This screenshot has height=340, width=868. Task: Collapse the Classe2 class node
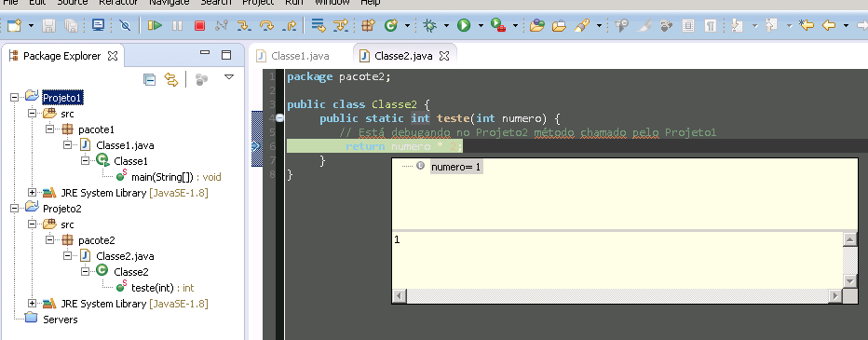click(x=86, y=271)
